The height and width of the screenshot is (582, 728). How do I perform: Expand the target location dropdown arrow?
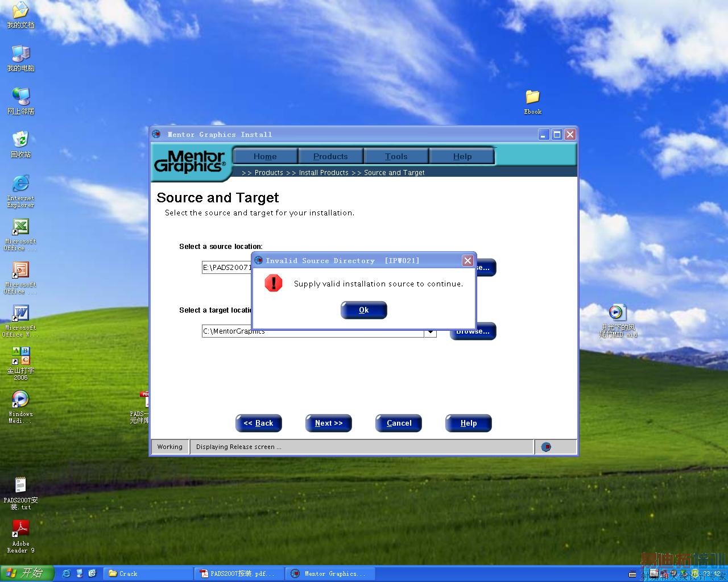[431, 332]
